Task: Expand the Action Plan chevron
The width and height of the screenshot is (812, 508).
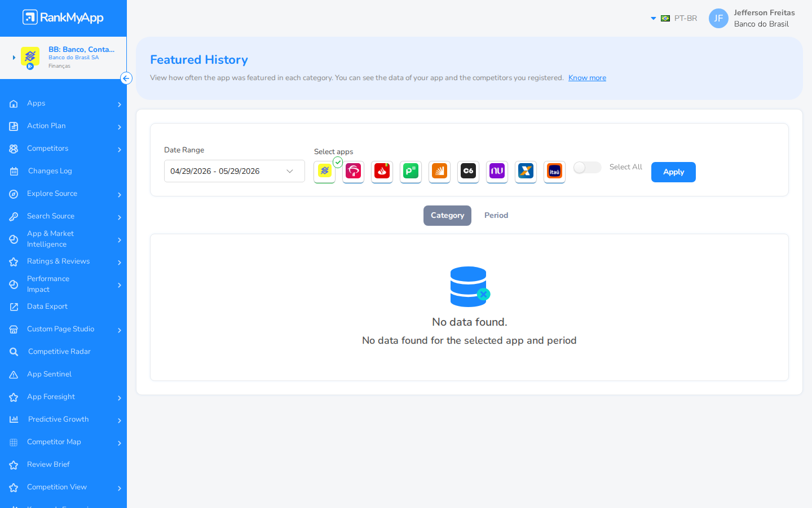Action: 120,126
